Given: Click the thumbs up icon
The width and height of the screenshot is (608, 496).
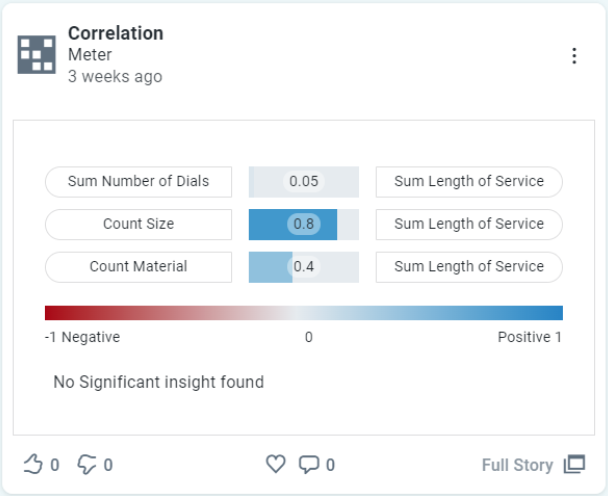Looking at the screenshot, I should (x=34, y=464).
